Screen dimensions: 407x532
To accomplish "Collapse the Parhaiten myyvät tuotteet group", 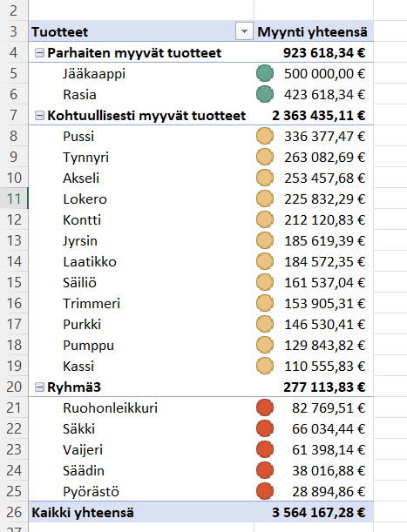I will click(39, 52).
